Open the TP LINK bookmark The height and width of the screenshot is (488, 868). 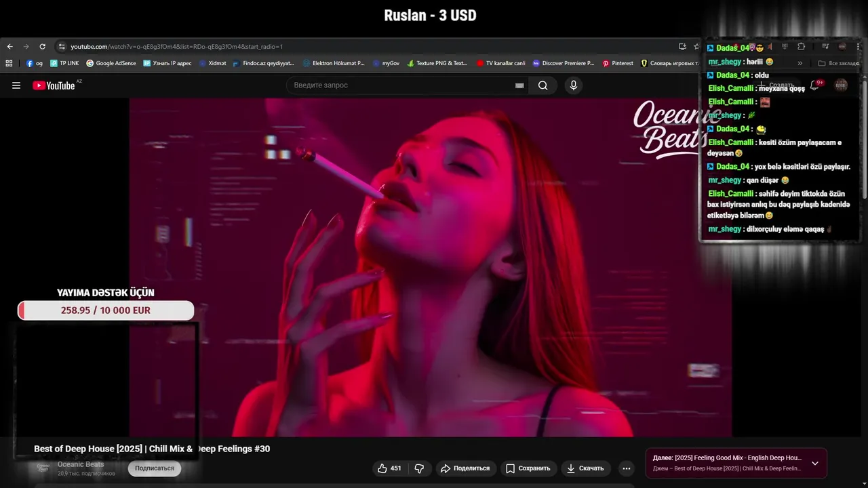tap(64, 63)
